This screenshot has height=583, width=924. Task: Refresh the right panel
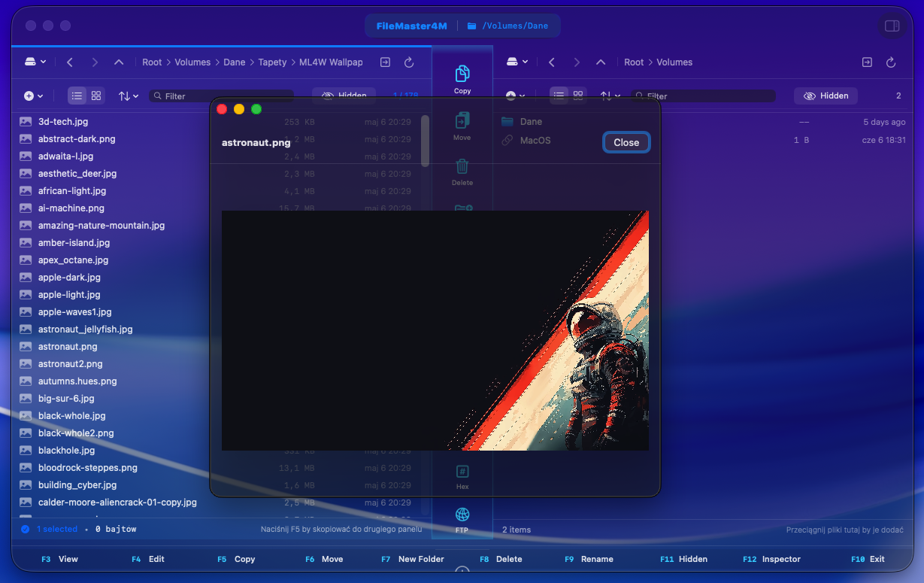tap(891, 62)
